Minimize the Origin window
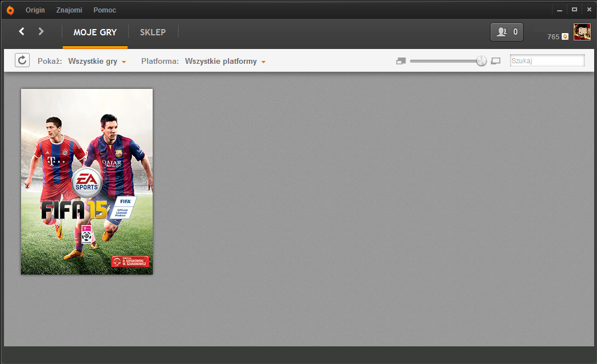 (559, 10)
